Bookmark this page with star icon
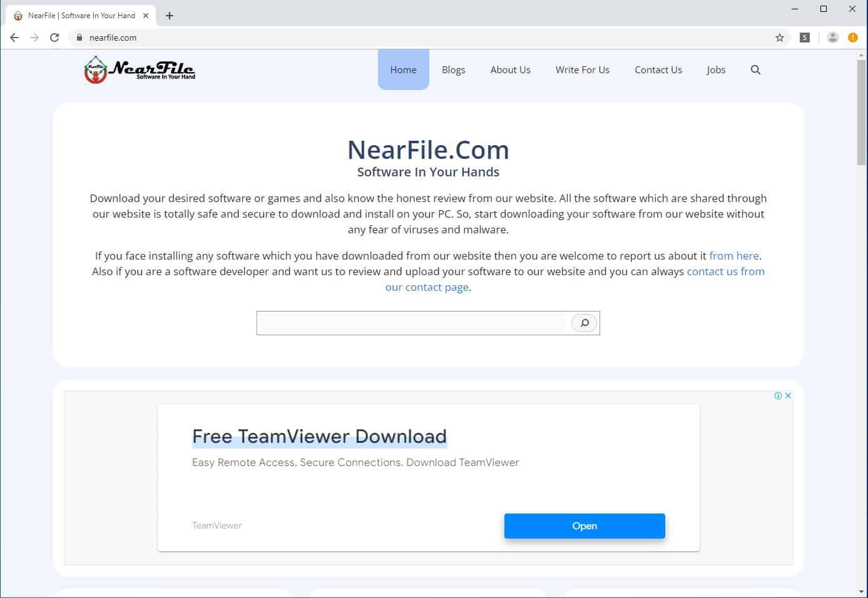Screen dimensions: 868x598 coord(780,38)
